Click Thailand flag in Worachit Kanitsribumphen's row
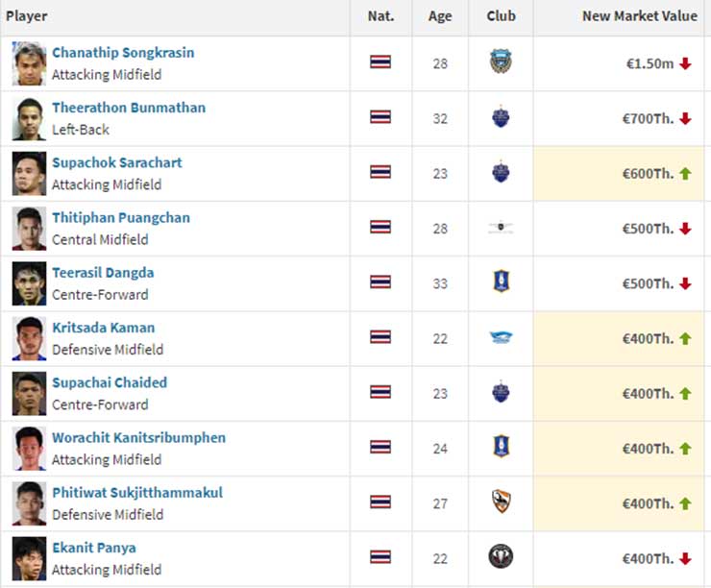 tap(380, 447)
